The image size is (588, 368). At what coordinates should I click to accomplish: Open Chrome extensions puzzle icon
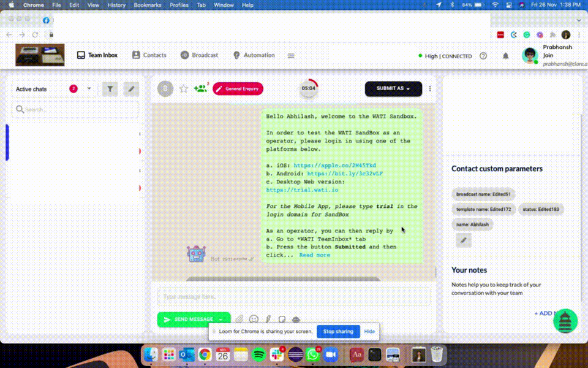pyautogui.click(x=552, y=34)
